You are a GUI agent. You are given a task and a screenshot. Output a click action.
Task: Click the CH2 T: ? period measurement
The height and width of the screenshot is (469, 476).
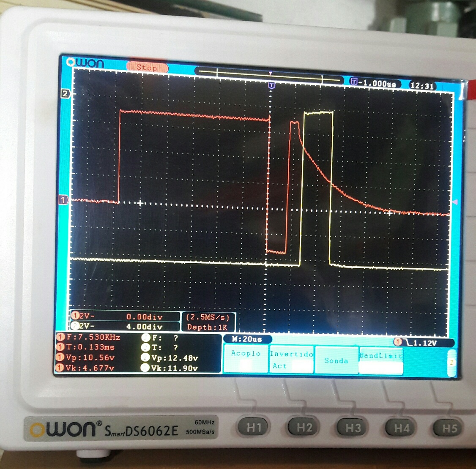click(x=160, y=348)
